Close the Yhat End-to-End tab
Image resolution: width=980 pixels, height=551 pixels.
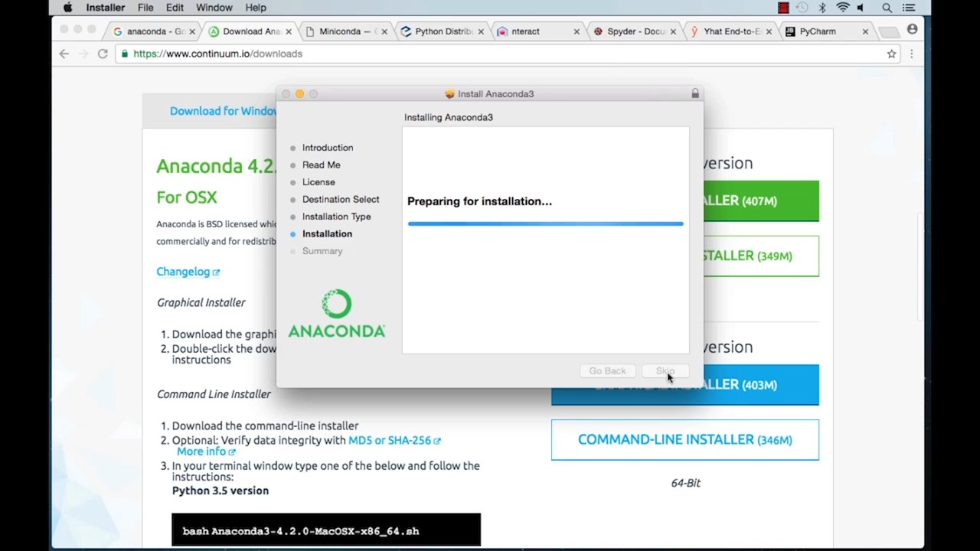point(769,31)
